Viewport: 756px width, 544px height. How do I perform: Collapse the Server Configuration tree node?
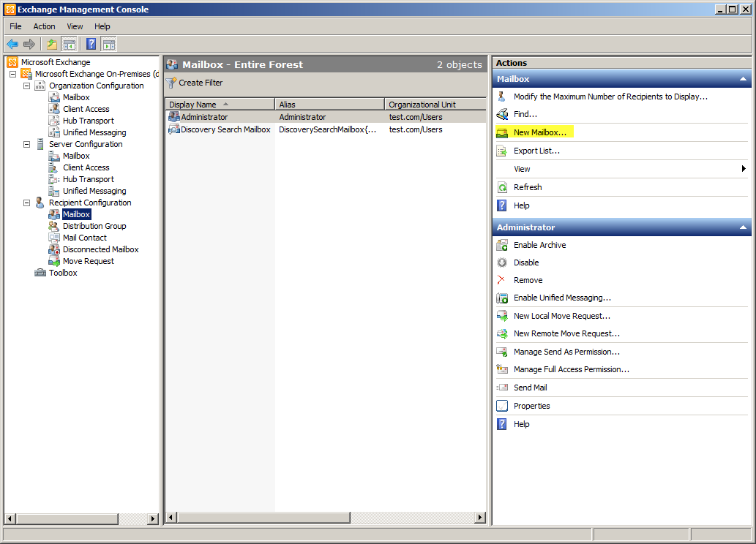coord(27,144)
